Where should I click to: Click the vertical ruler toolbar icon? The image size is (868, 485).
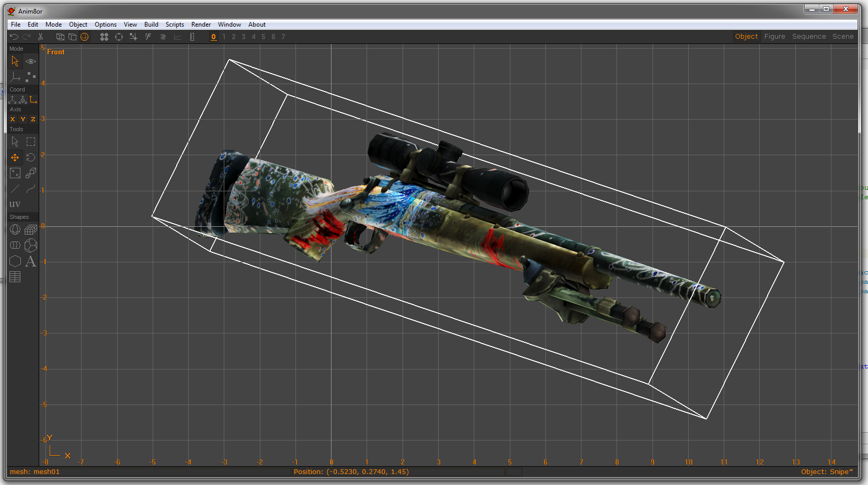[x=192, y=37]
